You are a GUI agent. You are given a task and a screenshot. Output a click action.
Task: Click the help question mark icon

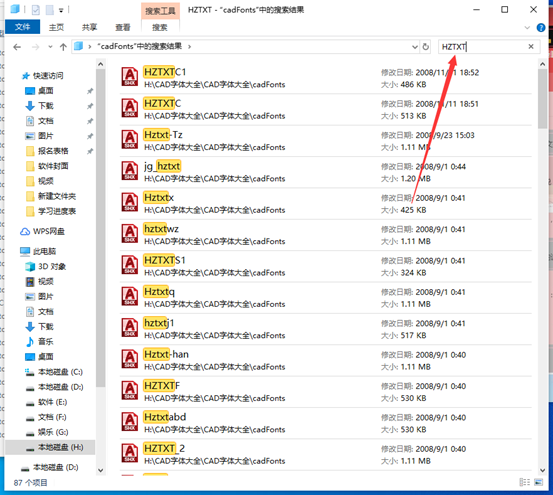(540, 28)
